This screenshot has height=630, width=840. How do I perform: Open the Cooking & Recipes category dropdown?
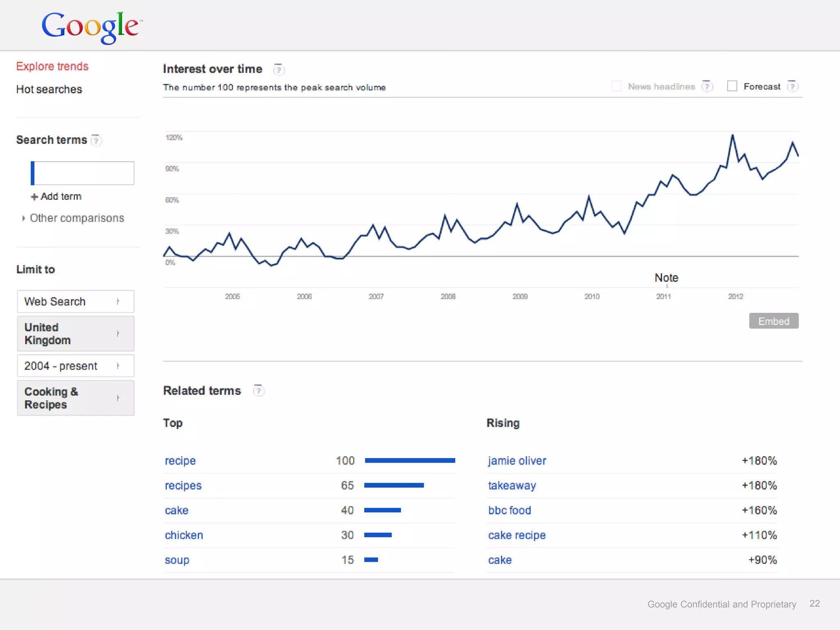[76, 398]
